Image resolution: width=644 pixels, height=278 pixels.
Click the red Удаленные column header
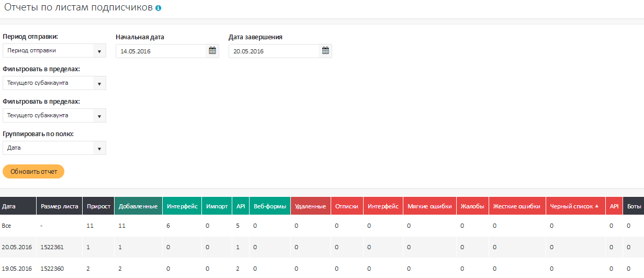point(311,206)
